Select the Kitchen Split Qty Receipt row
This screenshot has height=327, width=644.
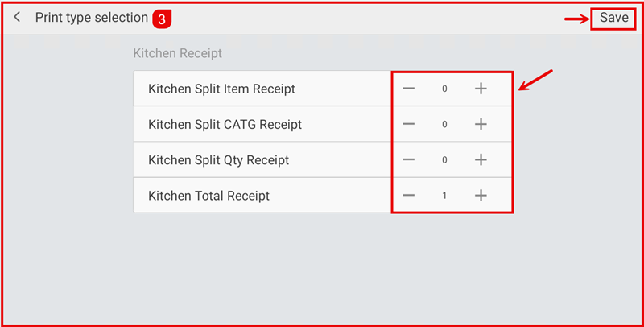pos(218,159)
